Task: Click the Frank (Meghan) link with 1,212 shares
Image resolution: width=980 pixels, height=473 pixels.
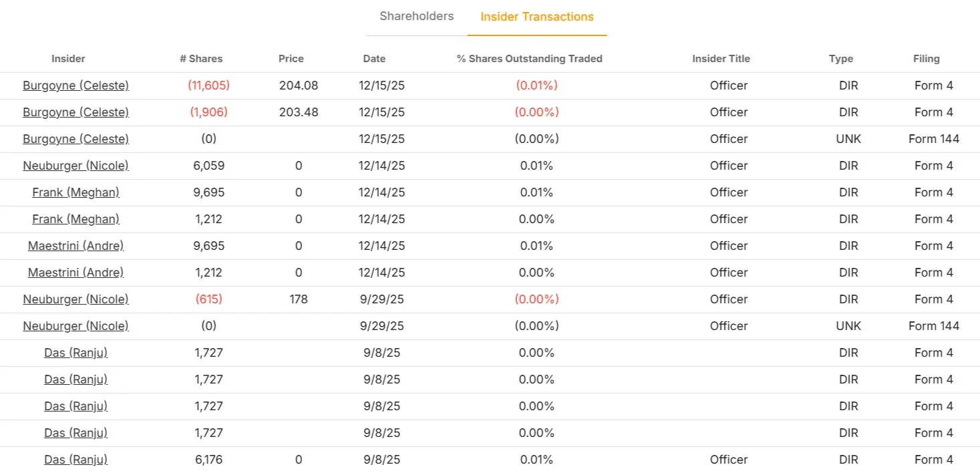Action: pos(75,218)
